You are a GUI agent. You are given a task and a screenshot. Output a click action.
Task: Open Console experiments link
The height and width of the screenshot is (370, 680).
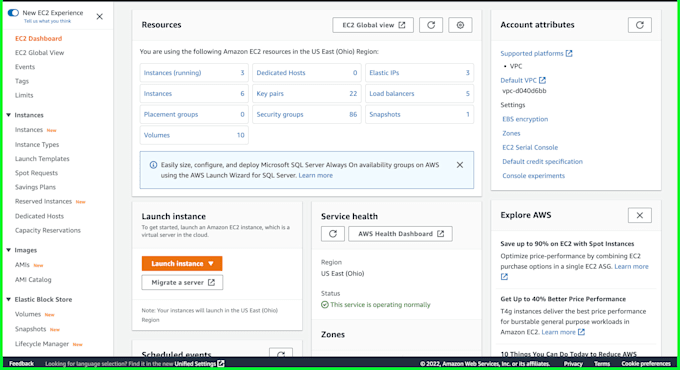point(533,176)
